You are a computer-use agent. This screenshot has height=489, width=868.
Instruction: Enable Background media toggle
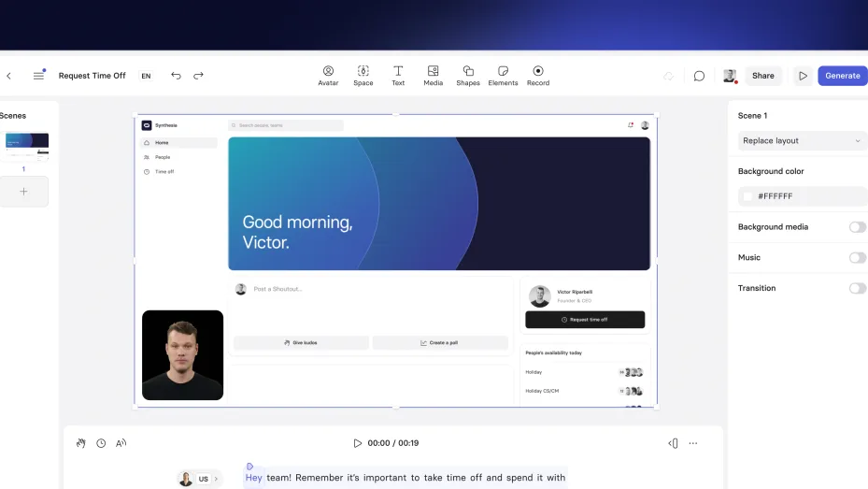[857, 227]
